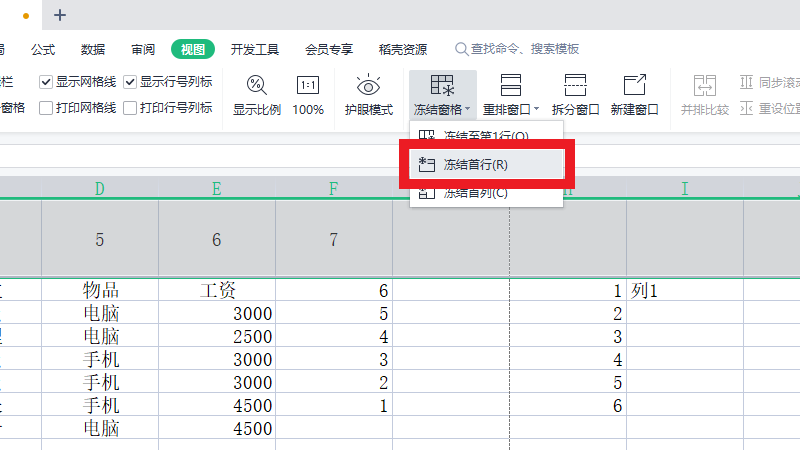Enable the 打印网格线 checkbox
Screen dimensions: 800x450
pyautogui.click(x=46, y=108)
